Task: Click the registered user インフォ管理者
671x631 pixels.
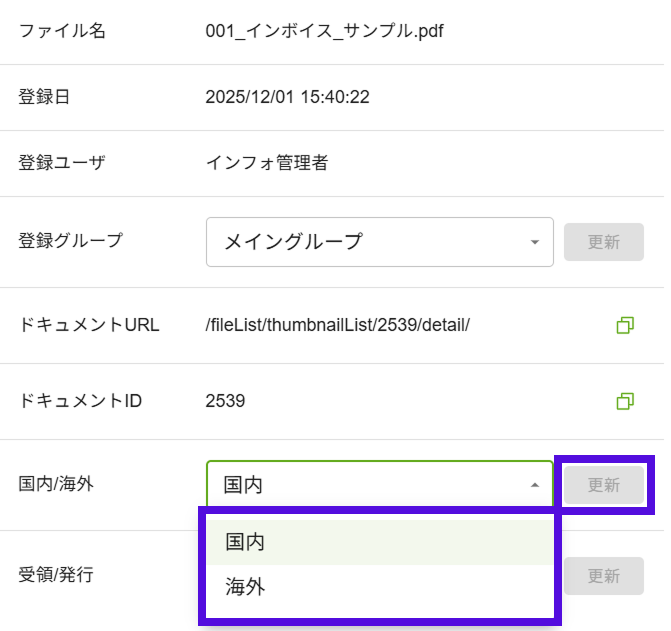Action: [266, 162]
